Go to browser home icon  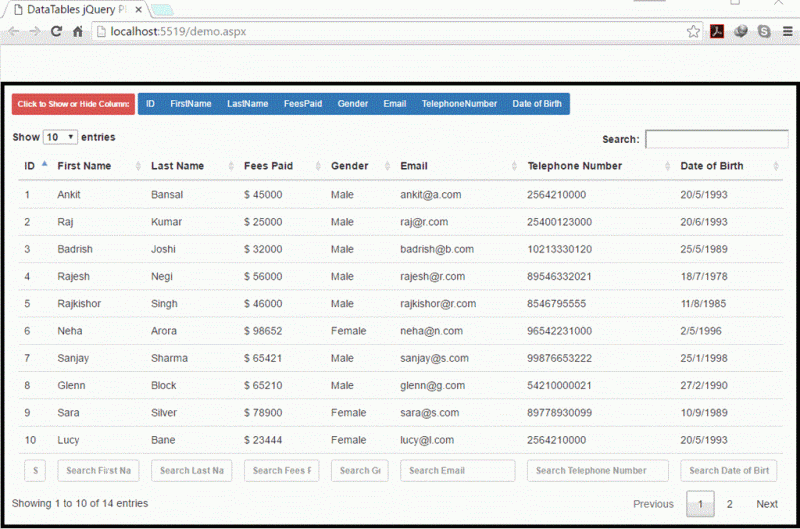coord(78,32)
